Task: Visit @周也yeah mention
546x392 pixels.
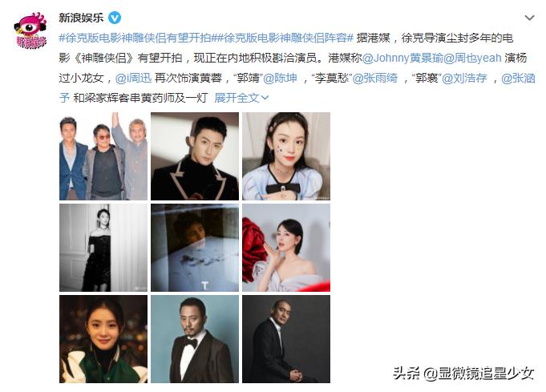Action: (472, 59)
